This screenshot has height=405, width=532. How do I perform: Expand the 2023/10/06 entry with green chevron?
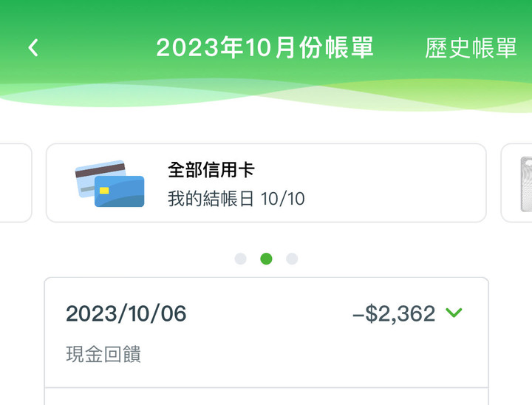pyautogui.click(x=454, y=313)
